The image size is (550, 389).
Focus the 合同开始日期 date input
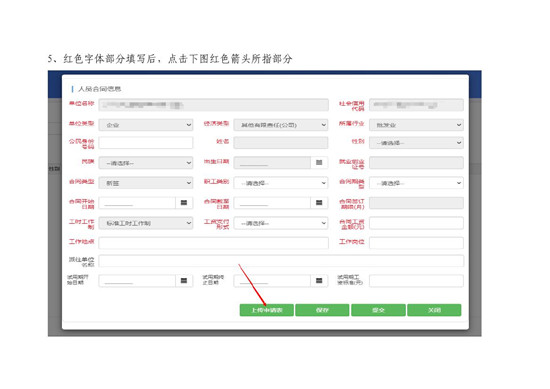click(x=137, y=203)
